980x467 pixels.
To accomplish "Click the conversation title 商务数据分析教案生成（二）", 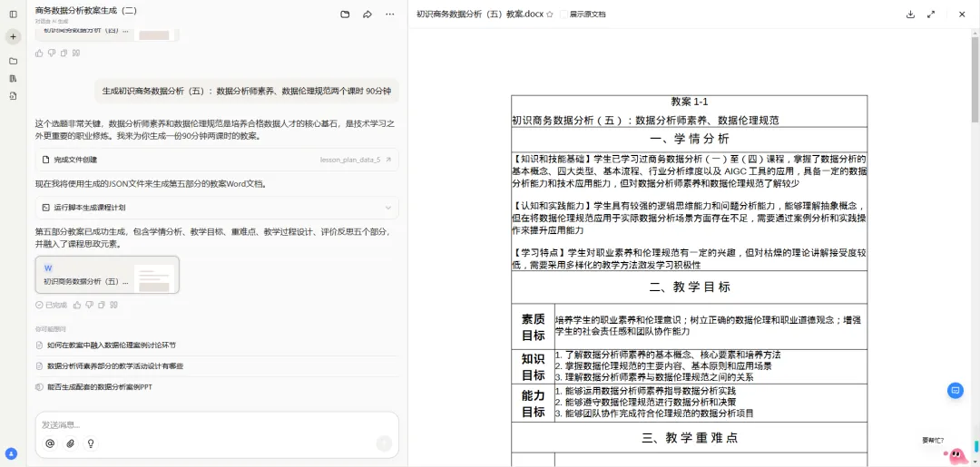I will tap(86, 10).
